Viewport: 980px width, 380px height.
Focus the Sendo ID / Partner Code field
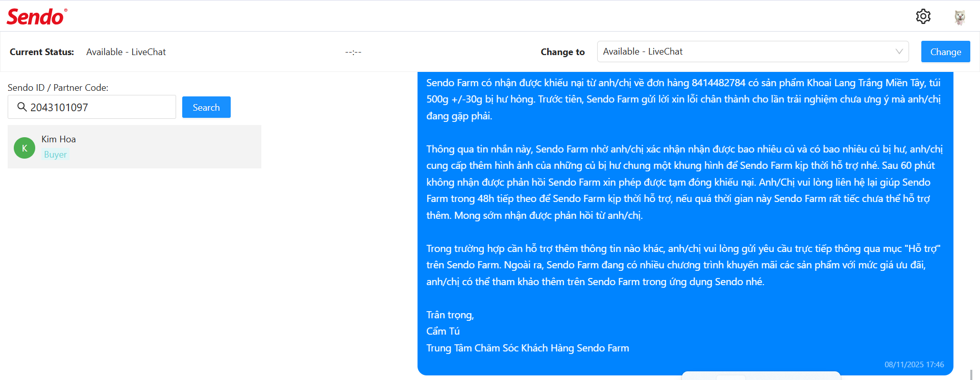tap(92, 107)
